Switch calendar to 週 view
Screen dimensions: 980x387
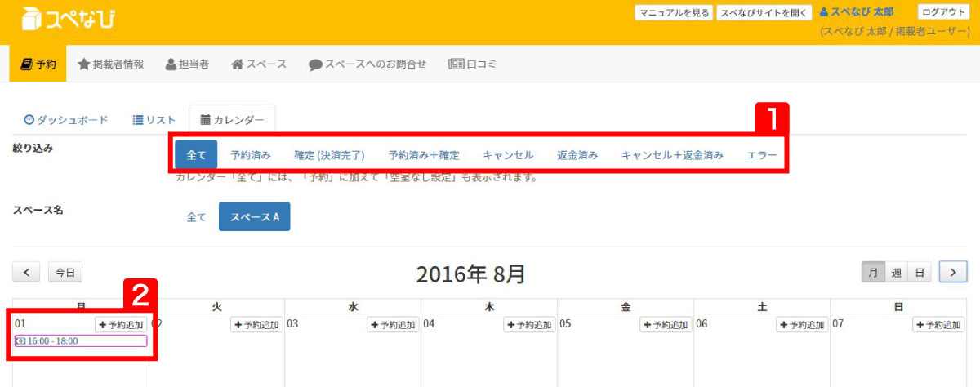(897, 273)
